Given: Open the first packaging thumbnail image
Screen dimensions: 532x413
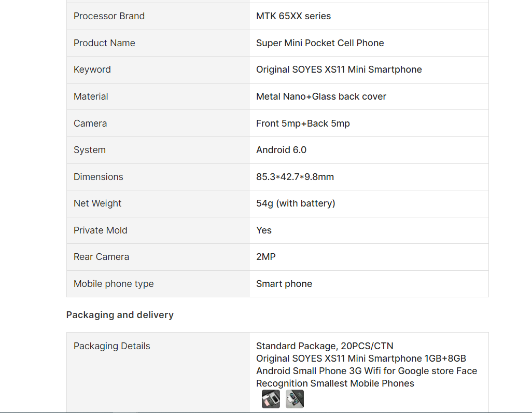Looking at the screenshot, I should click(271, 399).
